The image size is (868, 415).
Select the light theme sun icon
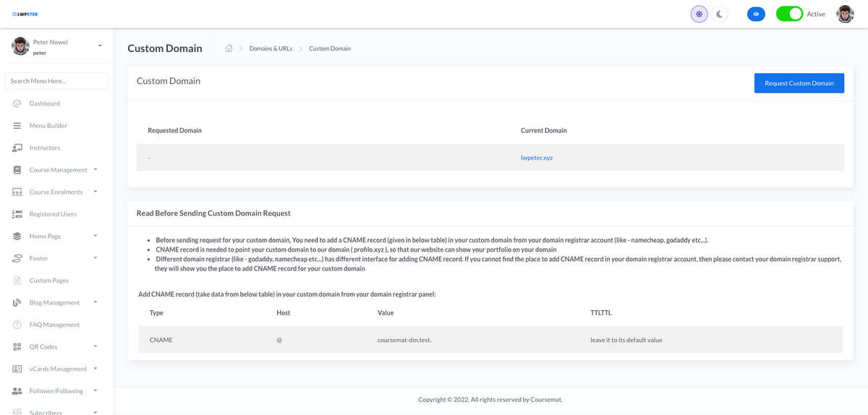699,14
